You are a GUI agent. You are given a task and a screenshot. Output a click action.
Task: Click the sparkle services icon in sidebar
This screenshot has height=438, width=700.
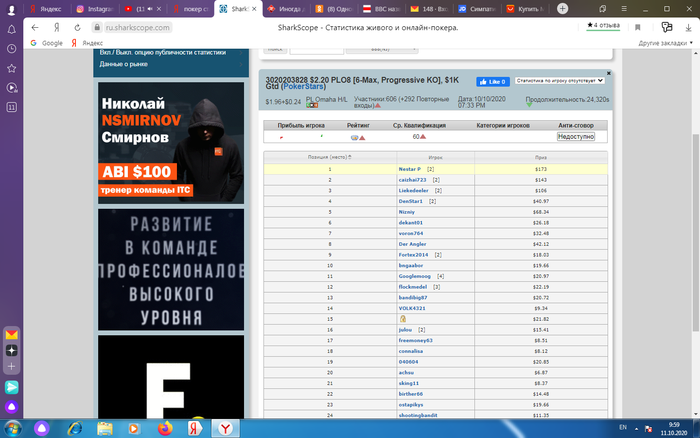tap(12, 350)
